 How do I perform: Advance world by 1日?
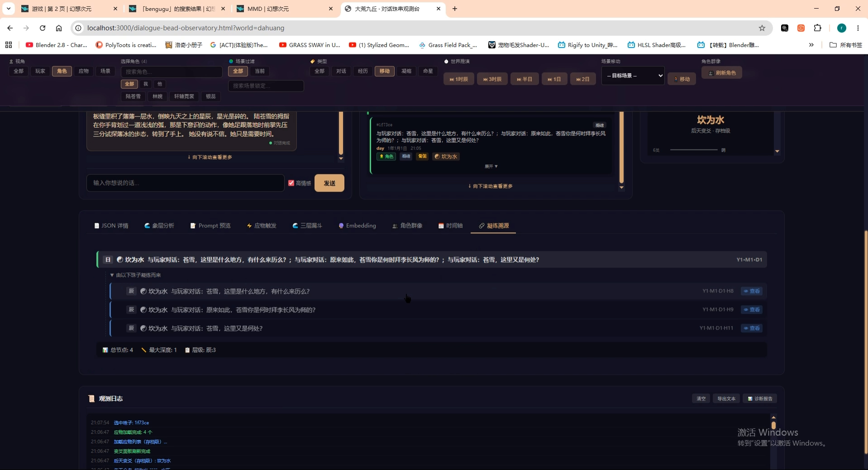[554, 79]
